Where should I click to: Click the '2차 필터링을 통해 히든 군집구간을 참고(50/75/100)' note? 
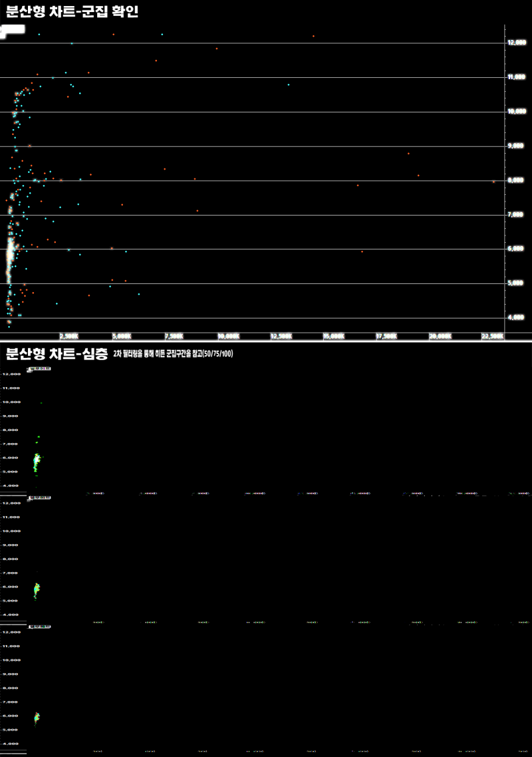(173, 354)
